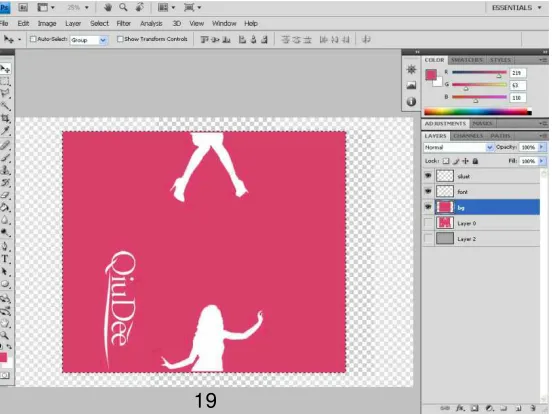Open the Layer menu
Screen dimensions: 552x414
coord(73,23)
